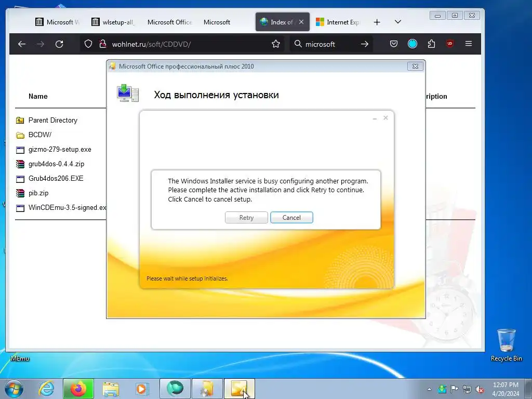This screenshot has width=532, height=399.
Task: Close the Index of tab
Action: point(301,22)
